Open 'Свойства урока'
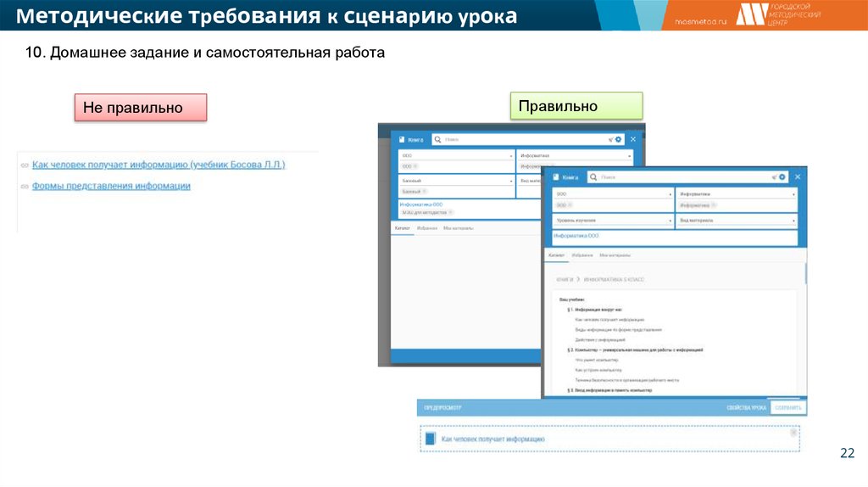 [x=746, y=408]
